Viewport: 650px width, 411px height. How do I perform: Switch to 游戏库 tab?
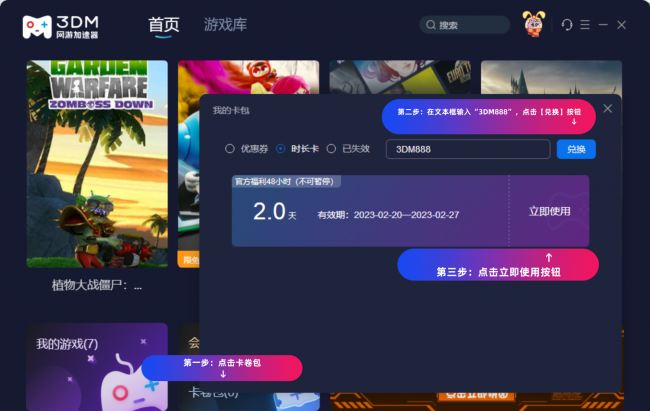[x=225, y=25]
